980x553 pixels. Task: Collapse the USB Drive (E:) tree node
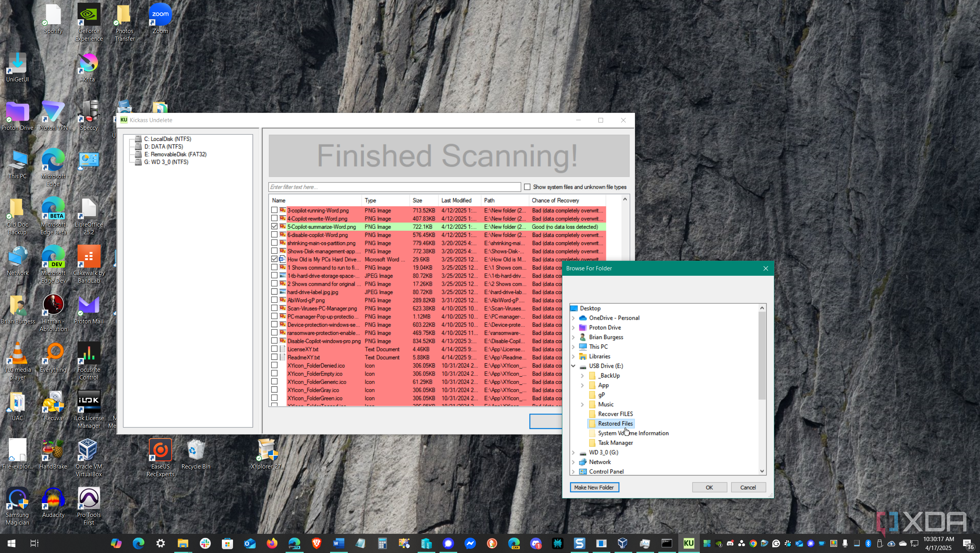(573, 366)
